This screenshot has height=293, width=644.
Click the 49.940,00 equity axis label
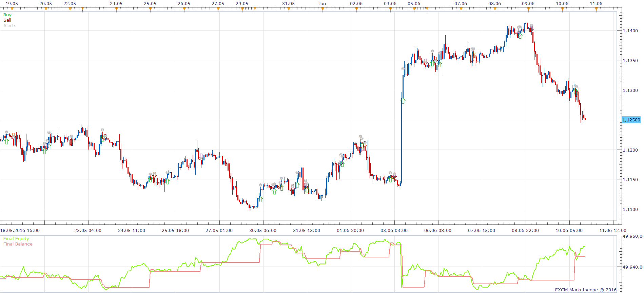tap(633, 267)
